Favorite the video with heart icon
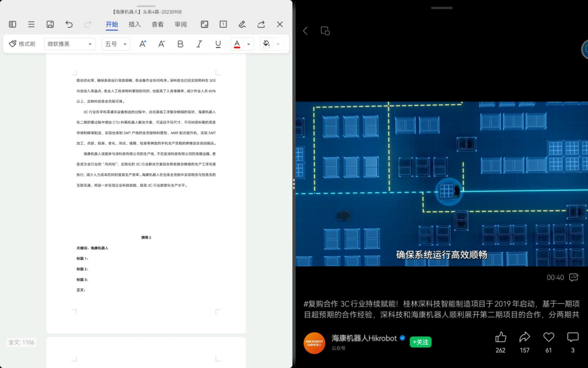The image size is (588, 368). (x=549, y=337)
